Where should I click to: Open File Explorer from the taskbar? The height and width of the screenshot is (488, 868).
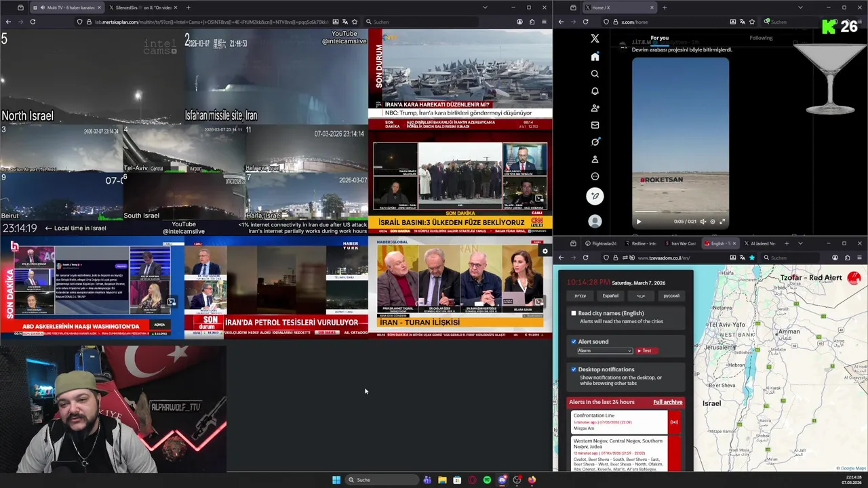click(x=442, y=480)
